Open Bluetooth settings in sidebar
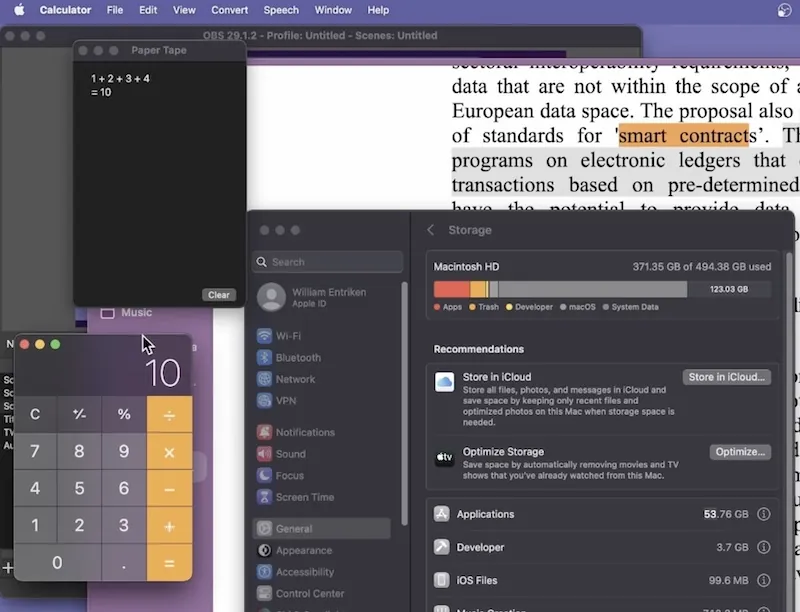This screenshot has width=800, height=612. (x=321, y=358)
